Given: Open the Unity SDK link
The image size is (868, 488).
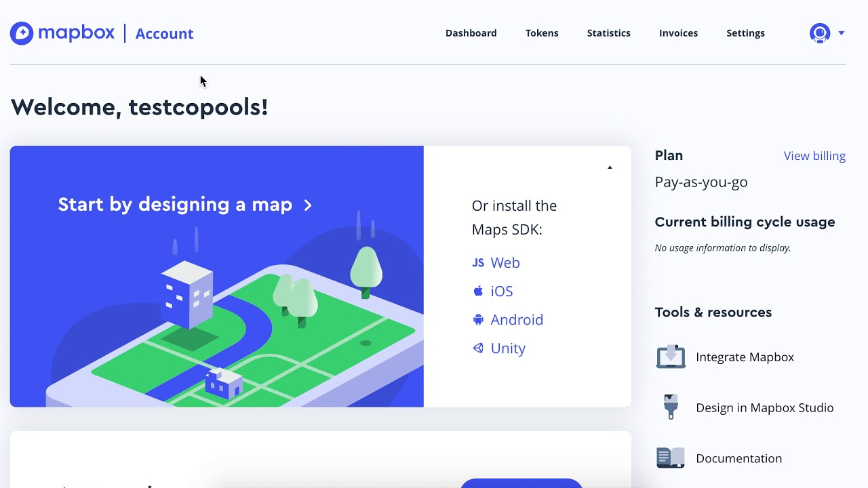Looking at the screenshot, I should (508, 348).
